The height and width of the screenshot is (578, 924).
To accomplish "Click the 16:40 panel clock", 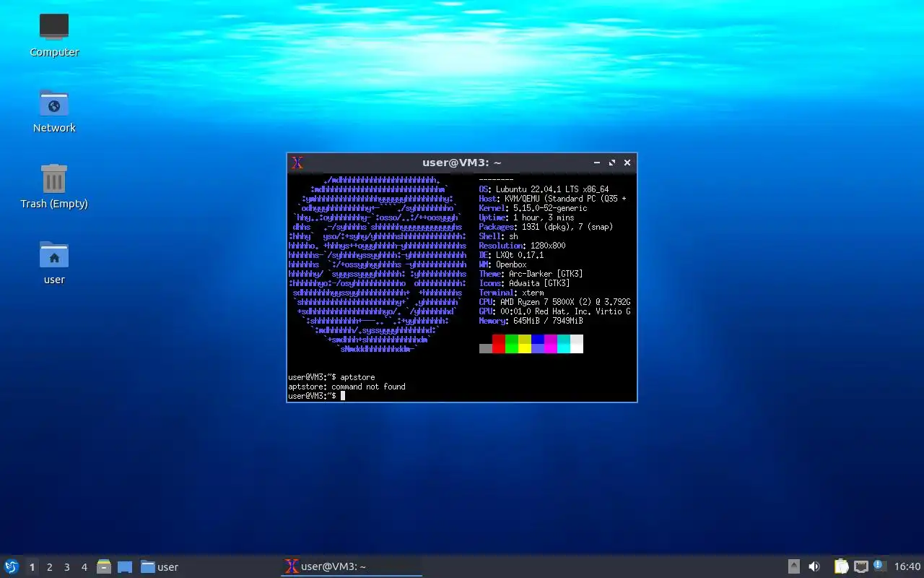I will [x=907, y=566].
